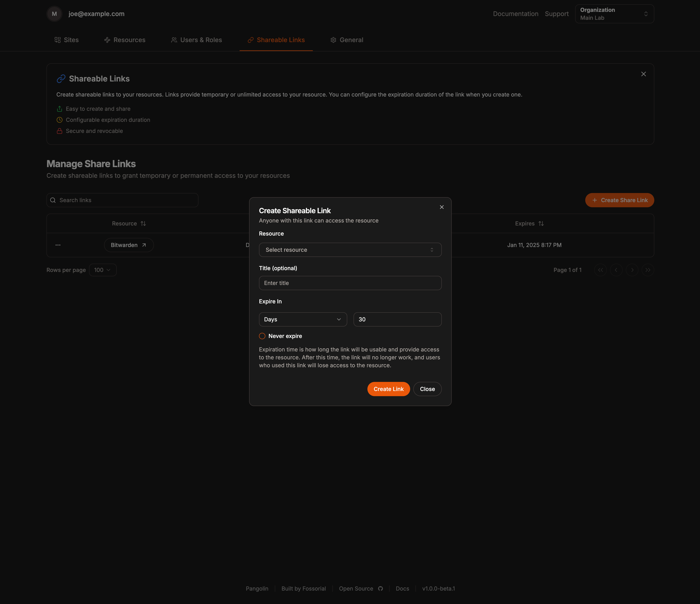Open the row actions ellipsis for Bitwarden
The width and height of the screenshot is (700, 604).
[58, 245]
